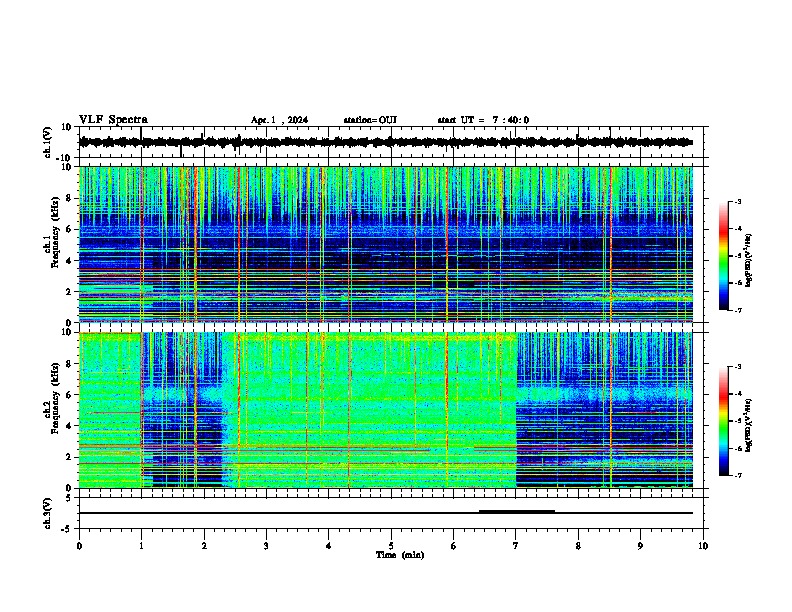
Task: Click the "-7" bottom label of ch.2 colorbar
Action: (x=738, y=476)
